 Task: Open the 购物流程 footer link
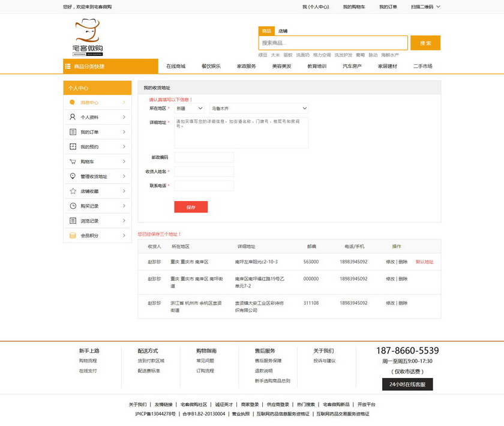(x=88, y=361)
